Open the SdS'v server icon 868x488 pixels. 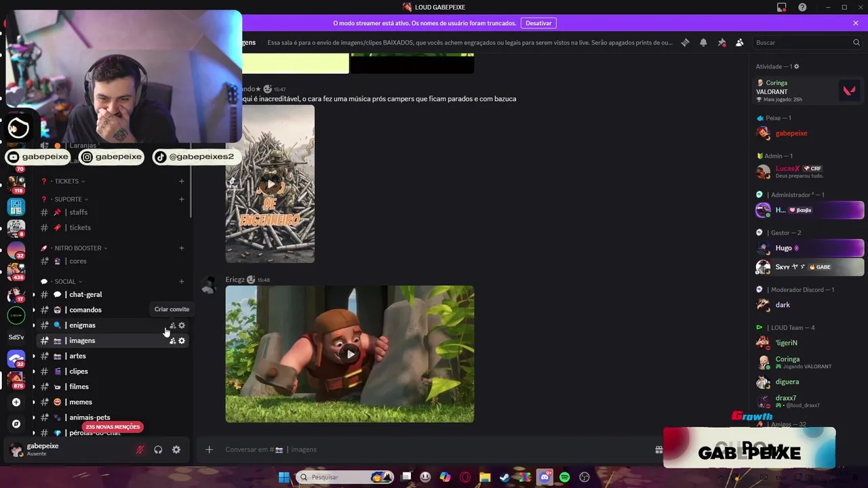[x=16, y=337]
